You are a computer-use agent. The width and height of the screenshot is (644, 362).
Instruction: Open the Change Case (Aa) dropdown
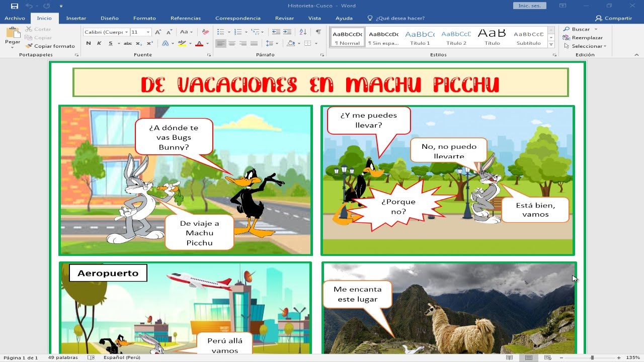click(186, 32)
